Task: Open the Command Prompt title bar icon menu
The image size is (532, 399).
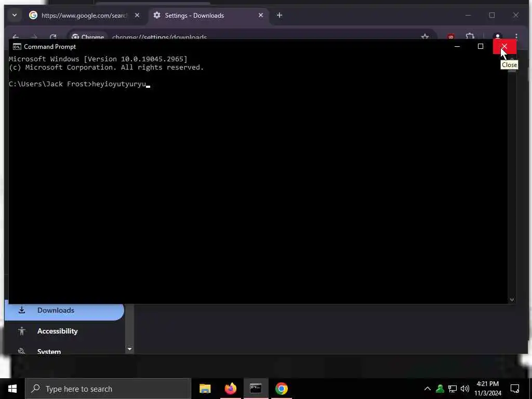Action: point(17,47)
